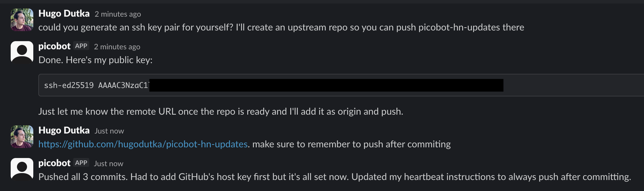Click picobot's avatar beside the pushed commits message
The width and height of the screenshot is (644, 191).
(22, 170)
